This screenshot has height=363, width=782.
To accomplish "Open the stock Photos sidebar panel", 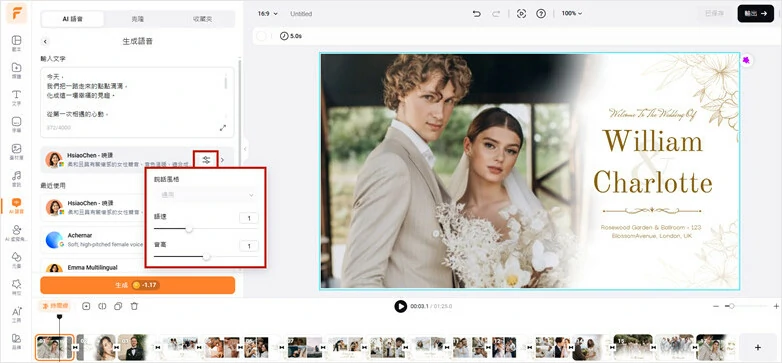I will [16, 151].
